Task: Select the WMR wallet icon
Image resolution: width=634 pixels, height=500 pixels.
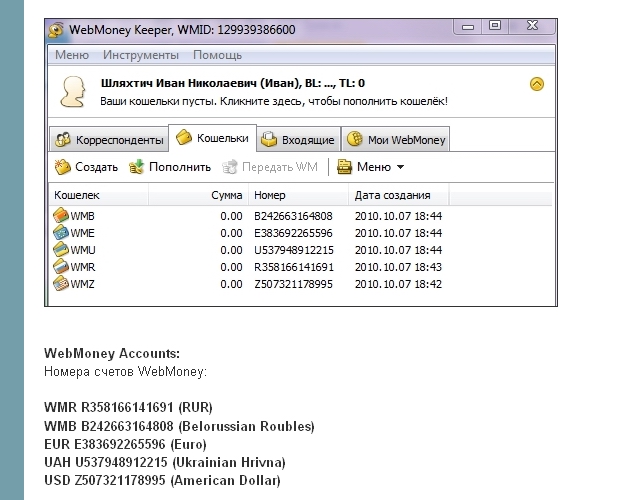Action: (x=60, y=267)
